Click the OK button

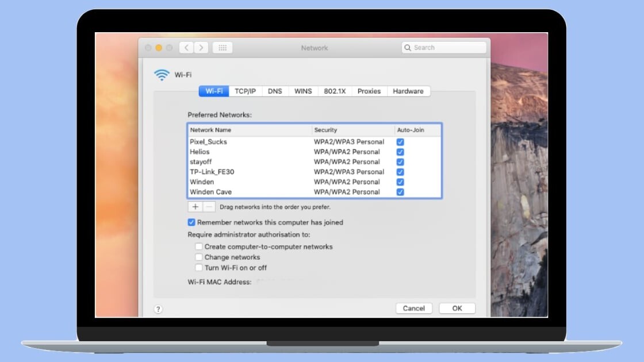coord(457,308)
